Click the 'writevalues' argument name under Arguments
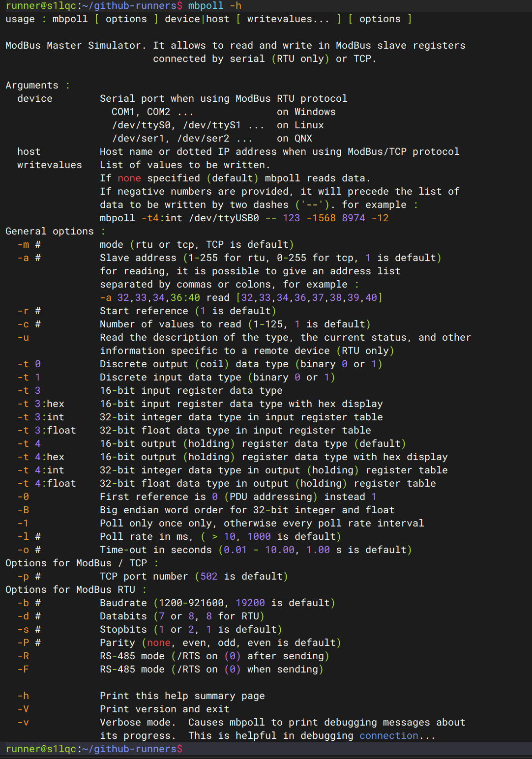The height and width of the screenshot is (759, 532). (50, 165)
